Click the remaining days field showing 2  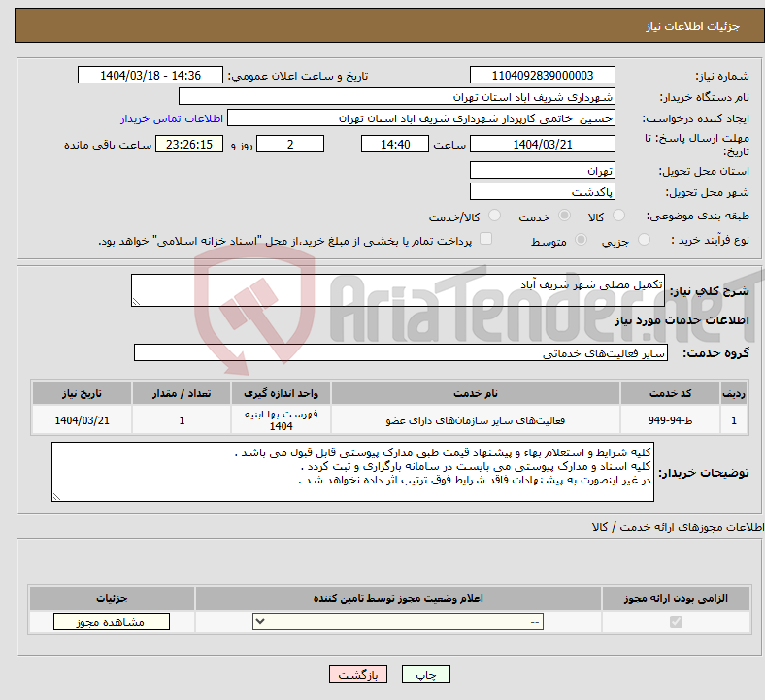pyautogui.click(x=290, y=144)
